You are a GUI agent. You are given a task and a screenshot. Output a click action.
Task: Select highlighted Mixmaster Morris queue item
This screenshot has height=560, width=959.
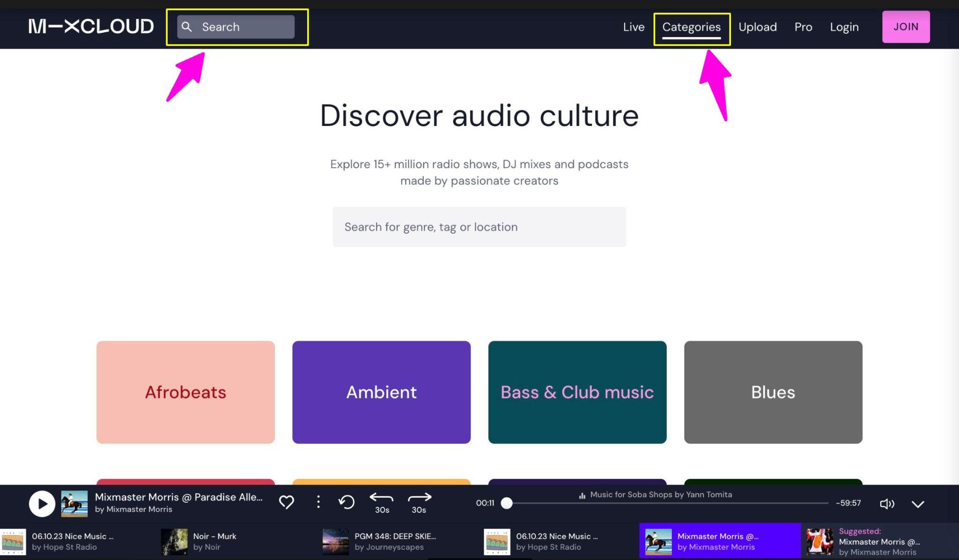pos(720,541)
